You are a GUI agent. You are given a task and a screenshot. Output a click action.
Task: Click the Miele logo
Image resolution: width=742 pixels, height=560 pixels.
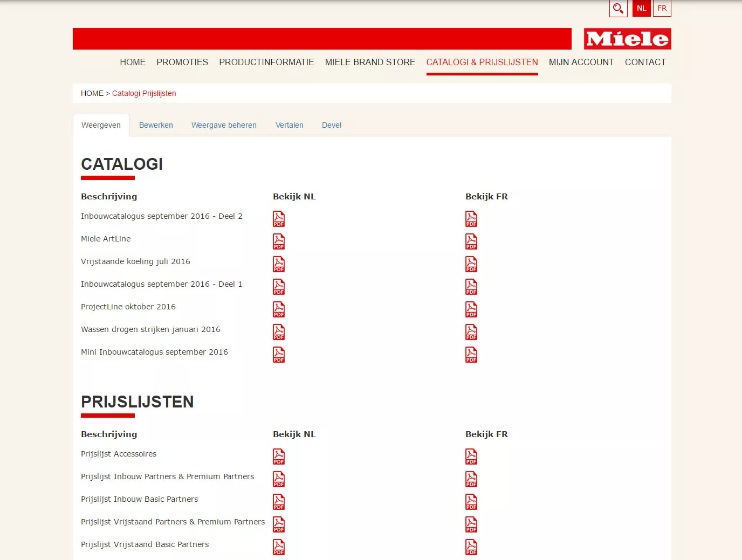pyautogui.click(x=627, y=39)
